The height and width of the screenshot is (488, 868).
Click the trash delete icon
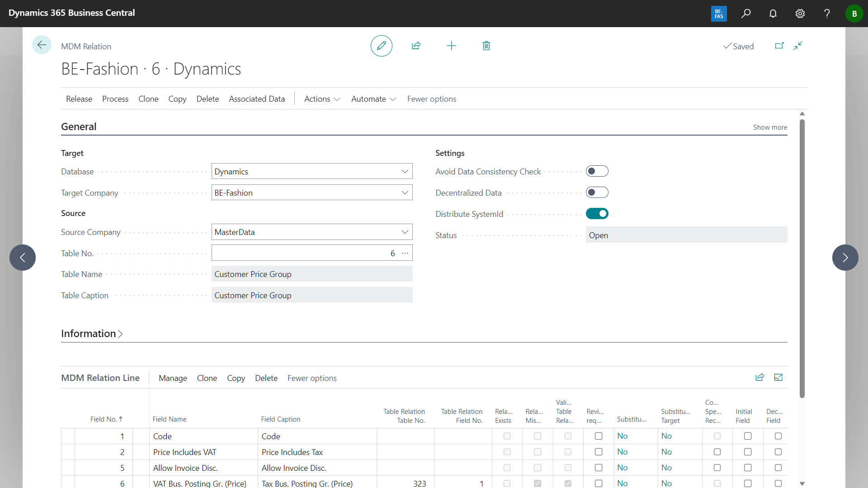coord(486,46)
